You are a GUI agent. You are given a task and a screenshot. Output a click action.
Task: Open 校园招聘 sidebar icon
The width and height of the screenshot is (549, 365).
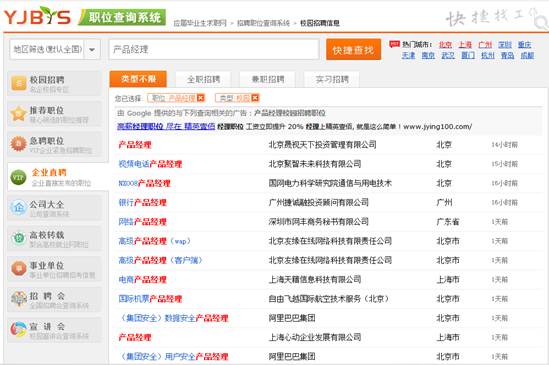[19, 83]
